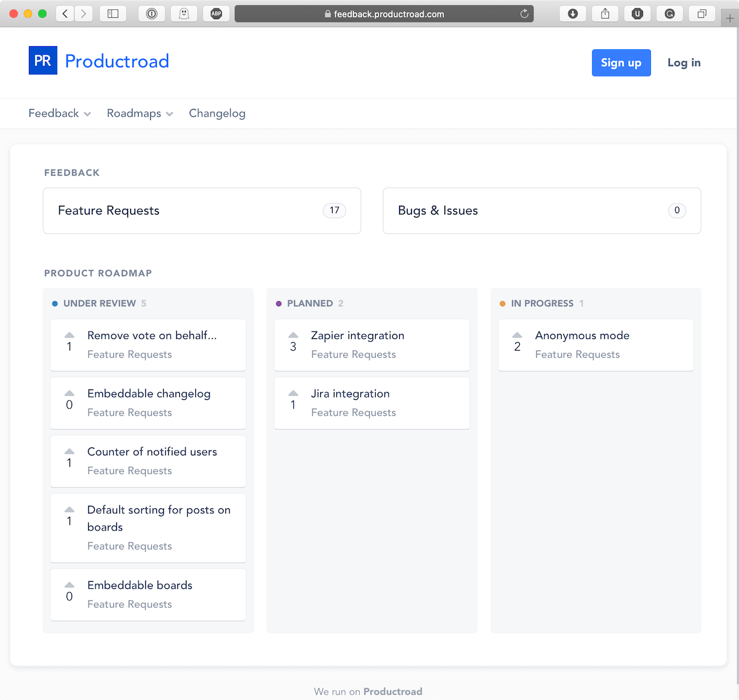
Task: Open the uBlock shield extension icon
Action: [637, 14]
